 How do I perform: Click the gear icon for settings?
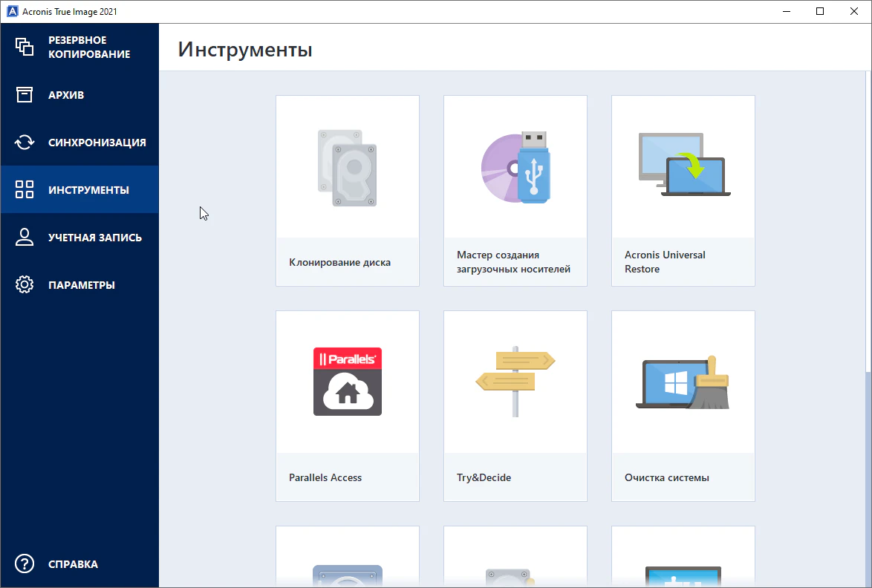pos(25,285)
